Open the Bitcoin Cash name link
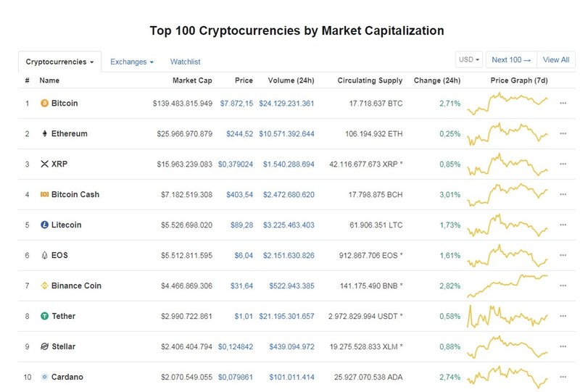This screenshot has width=580, height=392. (75, 194)
